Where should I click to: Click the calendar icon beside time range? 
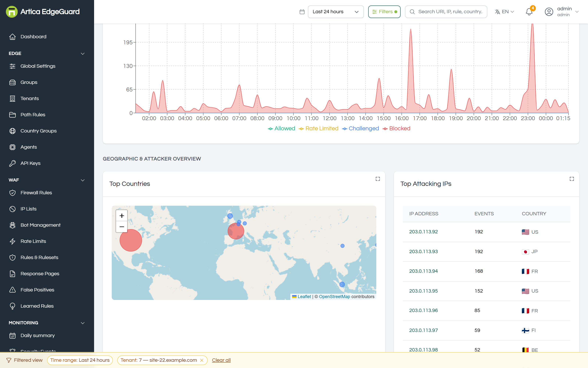pos(302,12)
